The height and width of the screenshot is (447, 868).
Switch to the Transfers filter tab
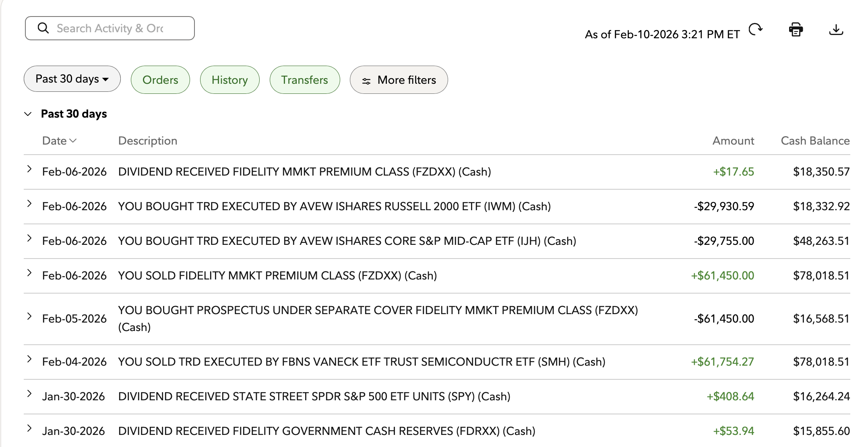[x=305, y=80]
